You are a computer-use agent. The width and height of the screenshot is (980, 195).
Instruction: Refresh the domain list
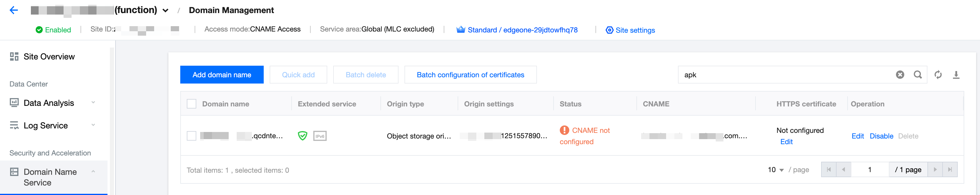[x=938, y=75]
